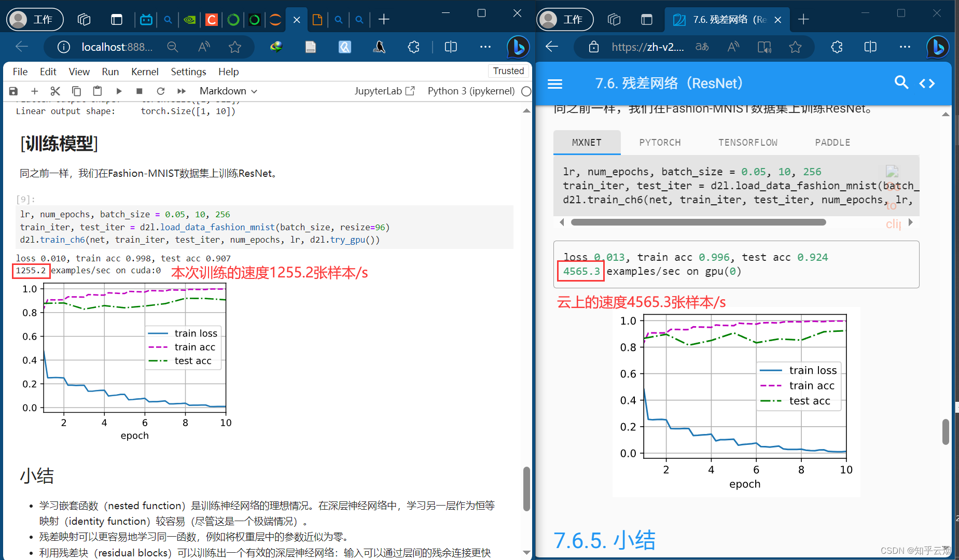Open the File menu

click(x=20, y=72)
